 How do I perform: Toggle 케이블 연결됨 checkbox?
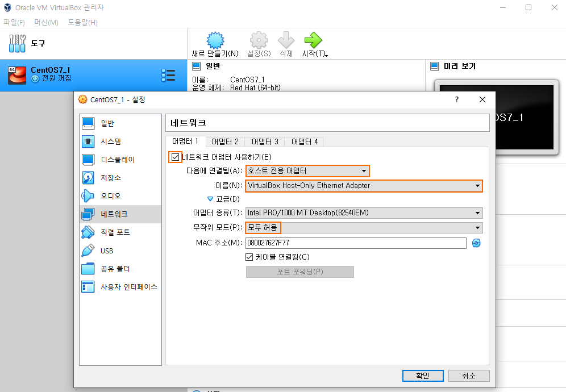coord(249,257)
